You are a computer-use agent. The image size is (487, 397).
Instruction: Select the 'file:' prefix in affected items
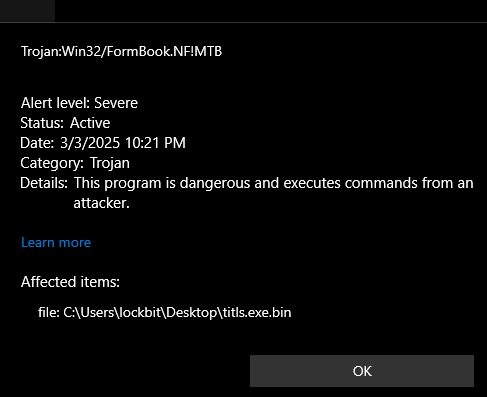pos(49,312)
